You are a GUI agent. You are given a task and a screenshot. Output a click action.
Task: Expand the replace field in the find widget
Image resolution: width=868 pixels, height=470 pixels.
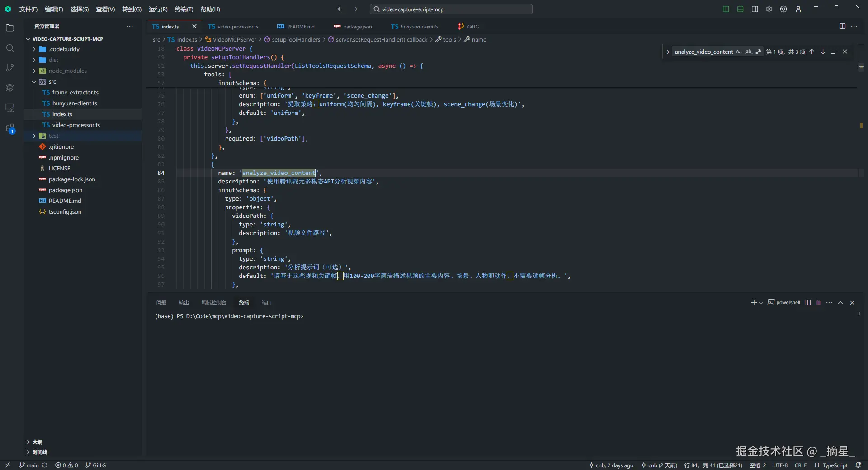[667, 52]
